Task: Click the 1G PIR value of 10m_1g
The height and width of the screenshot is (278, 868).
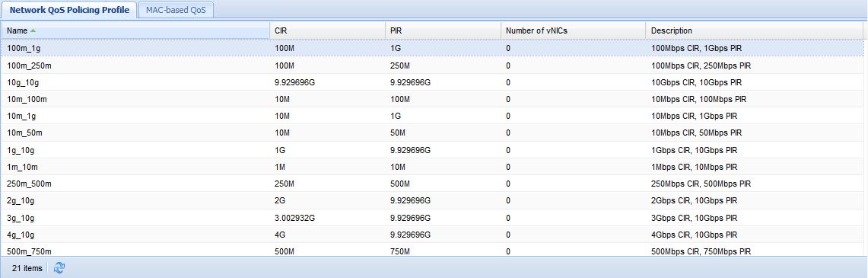Action: pos(396,117)
